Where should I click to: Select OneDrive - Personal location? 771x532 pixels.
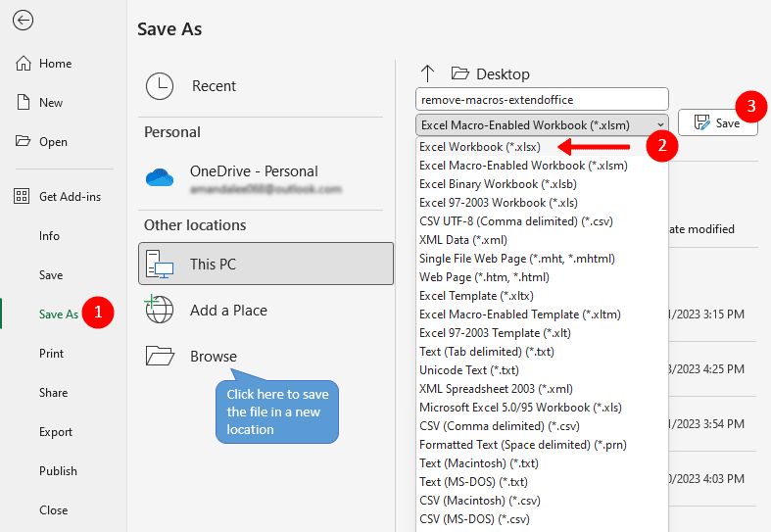click(265, 178)
